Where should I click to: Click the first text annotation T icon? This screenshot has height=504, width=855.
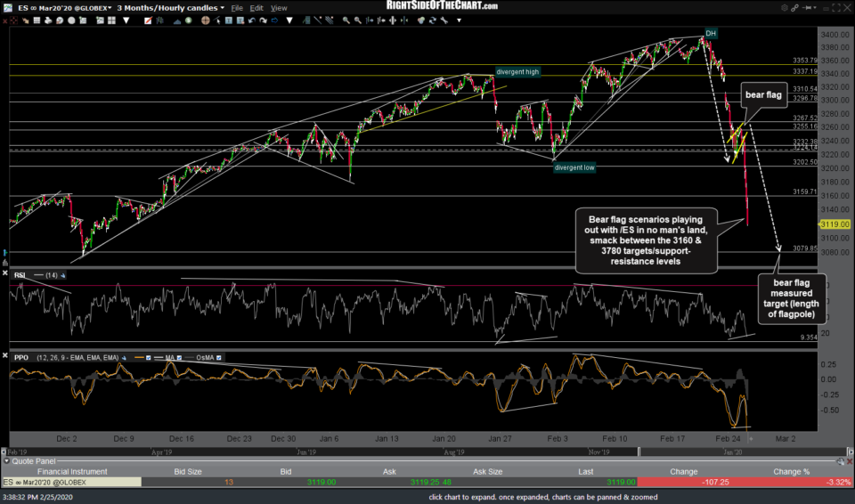tap(229, 20)
